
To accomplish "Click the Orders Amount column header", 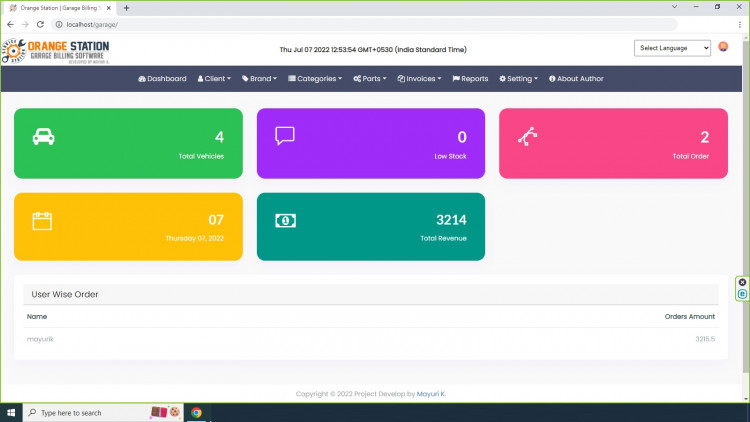I will [690, 316].
